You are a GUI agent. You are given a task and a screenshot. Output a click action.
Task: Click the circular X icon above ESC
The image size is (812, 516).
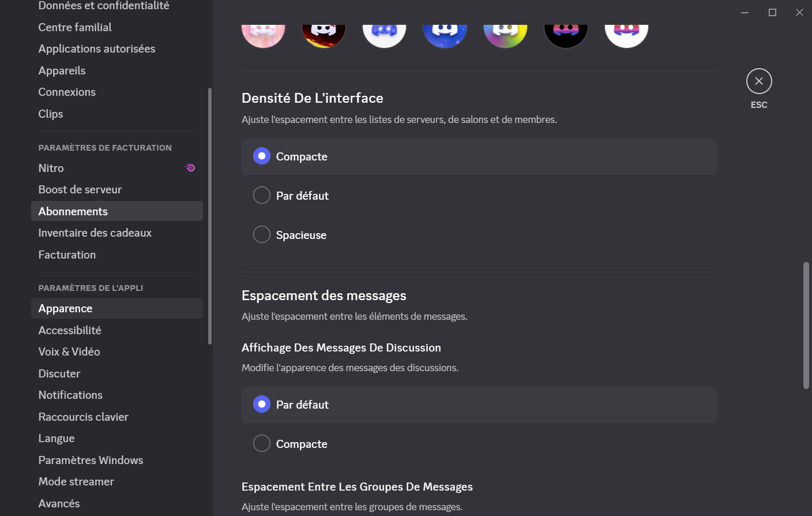pos(759,81)
